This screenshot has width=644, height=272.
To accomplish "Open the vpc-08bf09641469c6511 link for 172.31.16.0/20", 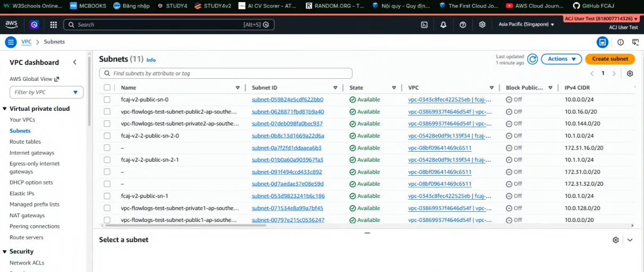I will pos(440,148).
